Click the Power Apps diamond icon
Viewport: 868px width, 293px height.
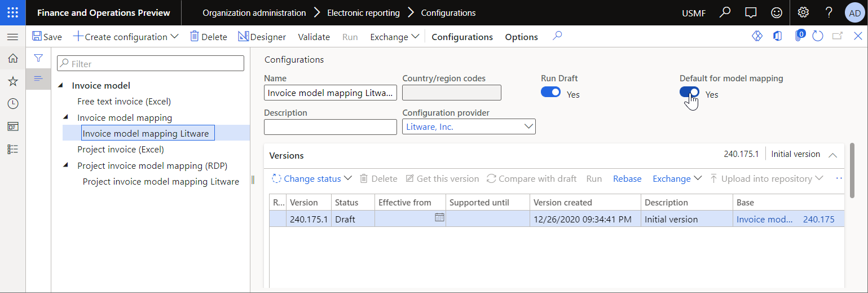757,36
